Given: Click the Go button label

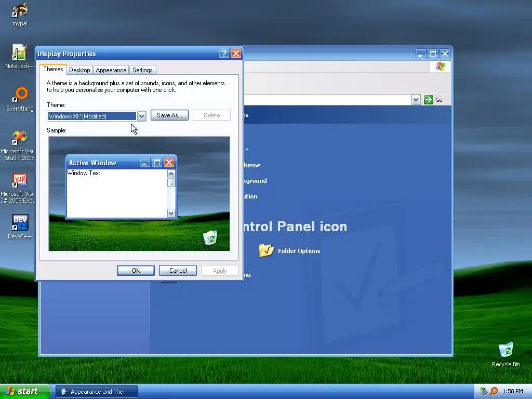Looking at the screenshot, I should [439, 100].
